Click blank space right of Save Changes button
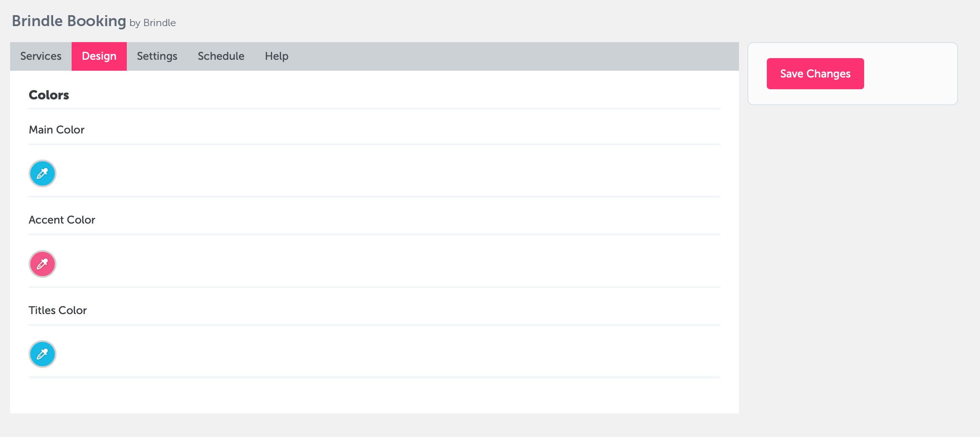980x437 pixels. click(x=910, y=74)
